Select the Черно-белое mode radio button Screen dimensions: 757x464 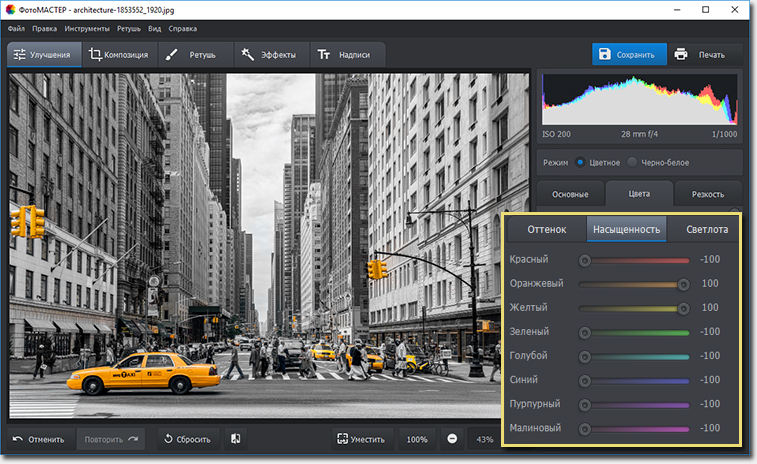[x=632, y=162]
